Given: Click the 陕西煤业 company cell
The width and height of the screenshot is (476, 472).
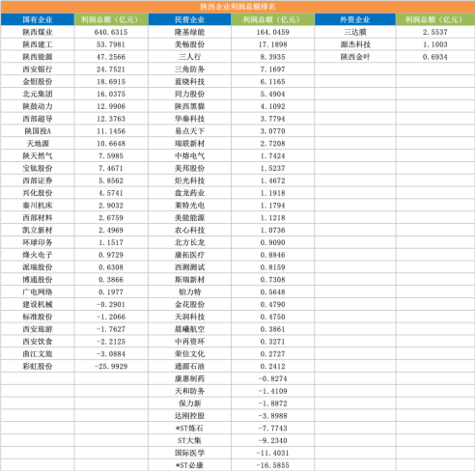Looking at the screenshot, I should [38, 32].
